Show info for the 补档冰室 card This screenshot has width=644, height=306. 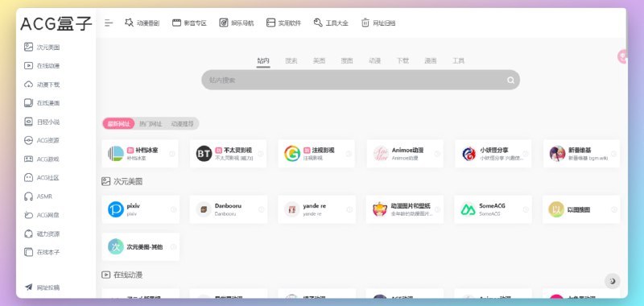pos(172,154)
